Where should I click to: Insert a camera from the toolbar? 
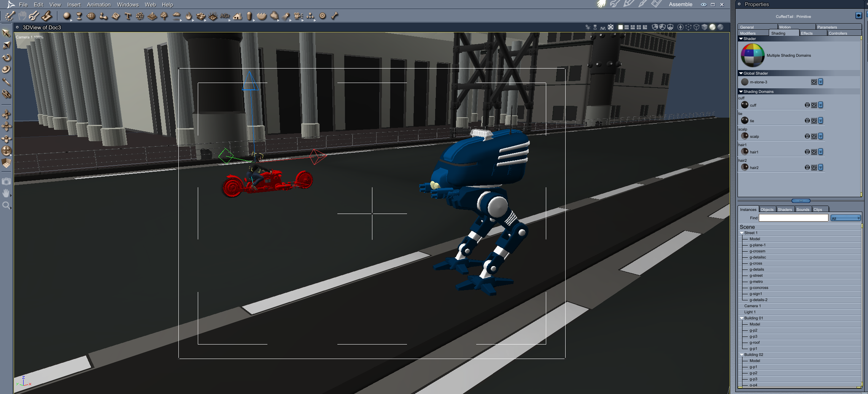coord(299,16)
